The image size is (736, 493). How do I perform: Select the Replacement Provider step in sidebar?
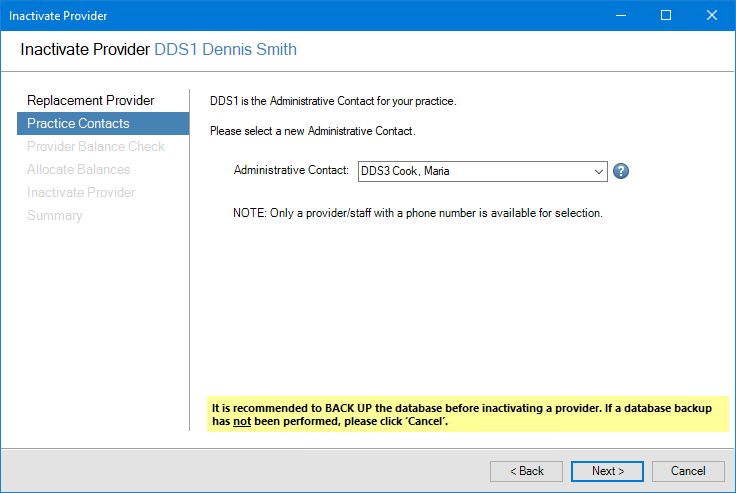click(x=91, y=100)
